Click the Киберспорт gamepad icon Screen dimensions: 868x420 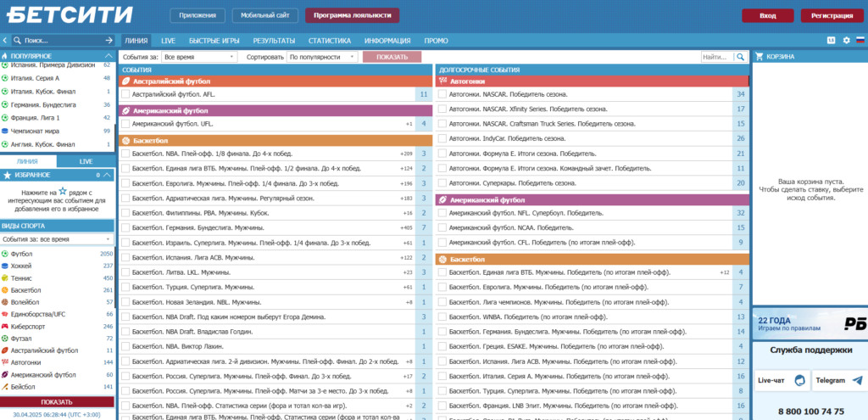[5, 327]
